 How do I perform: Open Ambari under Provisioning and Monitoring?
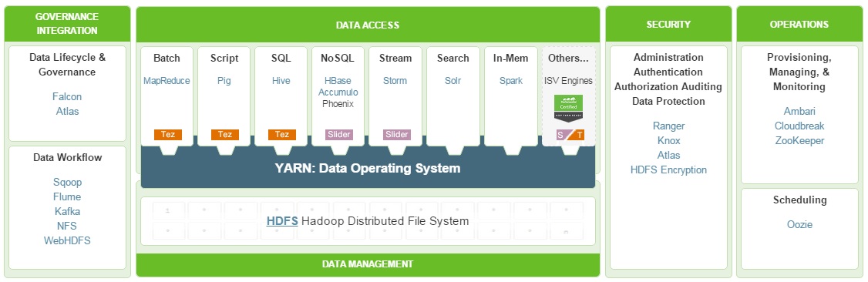799,111
